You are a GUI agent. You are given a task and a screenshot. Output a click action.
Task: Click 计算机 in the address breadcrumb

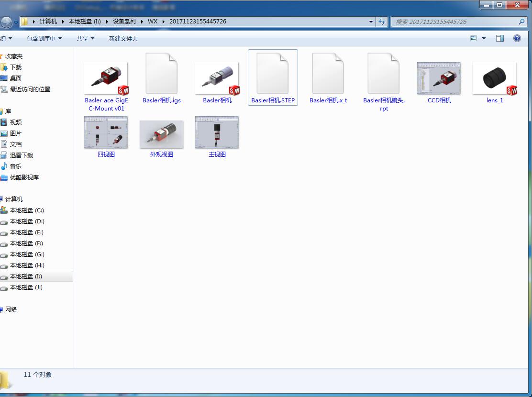pyautogui.click(x=48, y=22)
